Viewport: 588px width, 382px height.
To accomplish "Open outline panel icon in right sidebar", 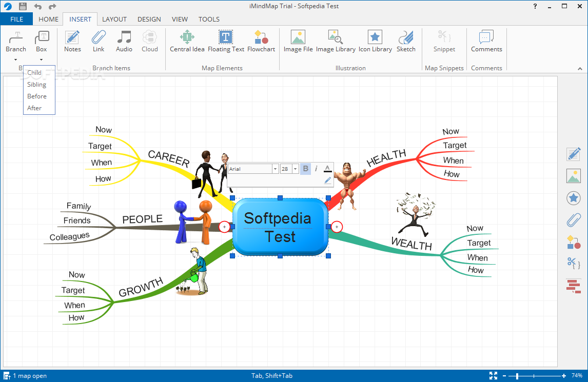I will 573,286.
